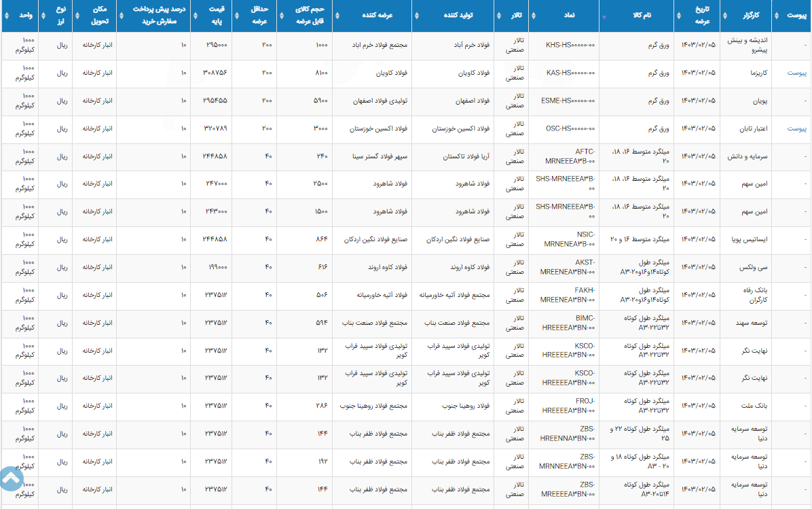Click the sort icon beside نوع ارز header

point(43,16)
